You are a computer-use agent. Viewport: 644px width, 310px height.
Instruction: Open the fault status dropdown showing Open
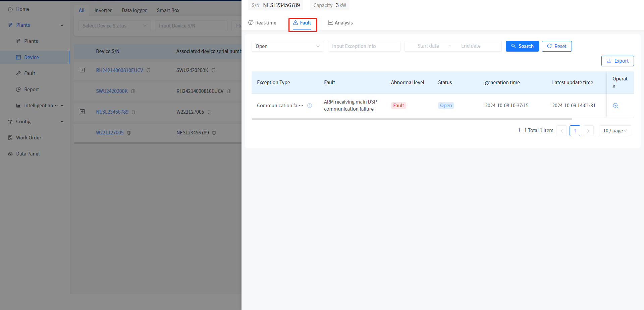click(x=287, y=46)
